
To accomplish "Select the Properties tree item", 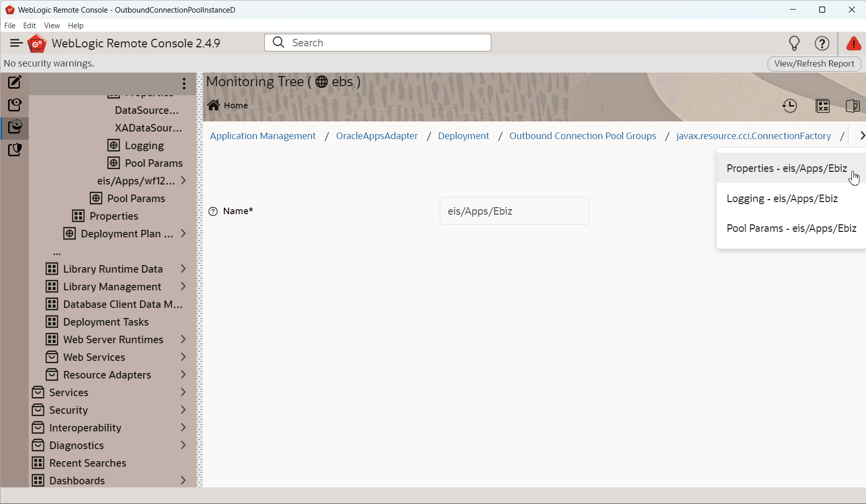I will point(113,216).
